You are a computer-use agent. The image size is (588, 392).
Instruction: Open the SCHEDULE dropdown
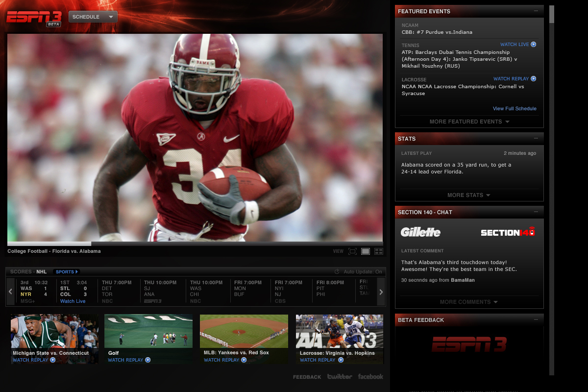click(93, 17)
